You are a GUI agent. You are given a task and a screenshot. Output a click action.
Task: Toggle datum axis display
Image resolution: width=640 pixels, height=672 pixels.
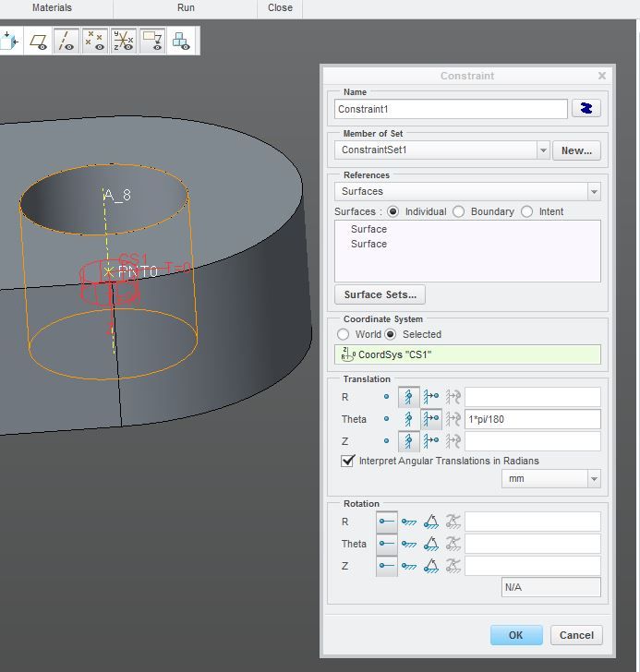[66, 42]
